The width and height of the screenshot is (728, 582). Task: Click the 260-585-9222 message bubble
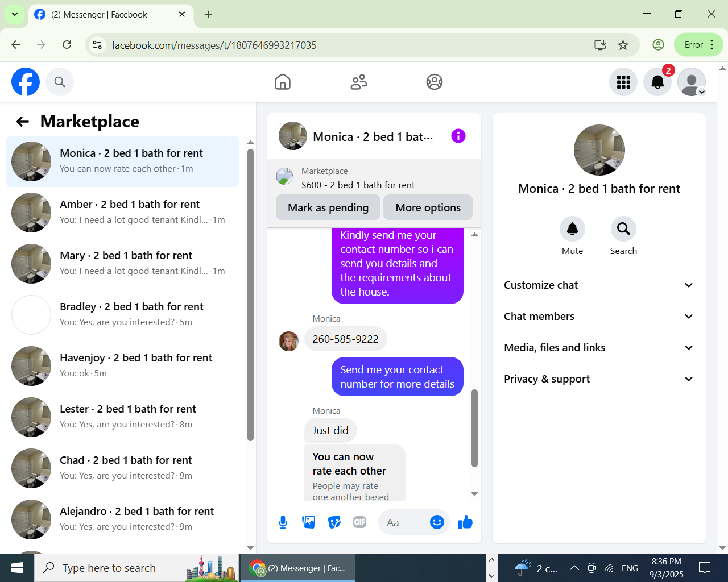tap(346, 339)
